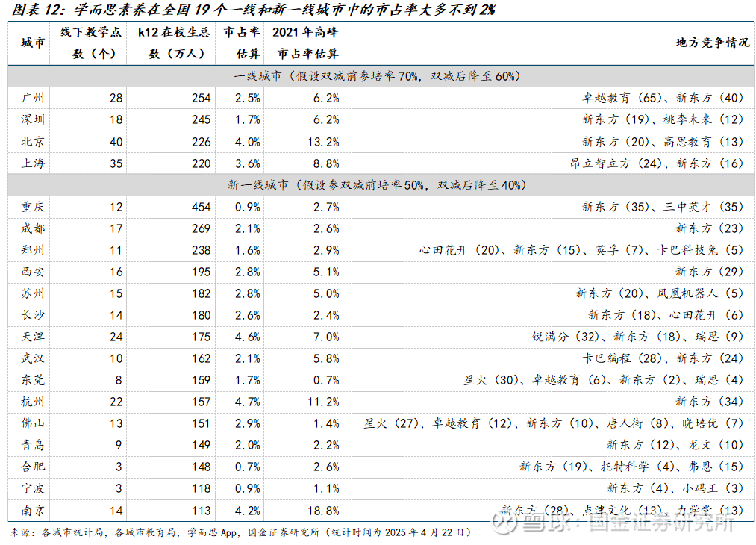Click 成都's student total '269'
This screenshot has height=545, width=756.
[201, 229]
